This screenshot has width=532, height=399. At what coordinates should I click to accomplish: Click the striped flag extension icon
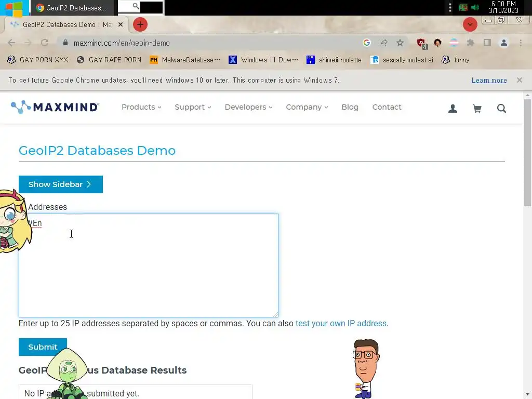pos(454,43)
